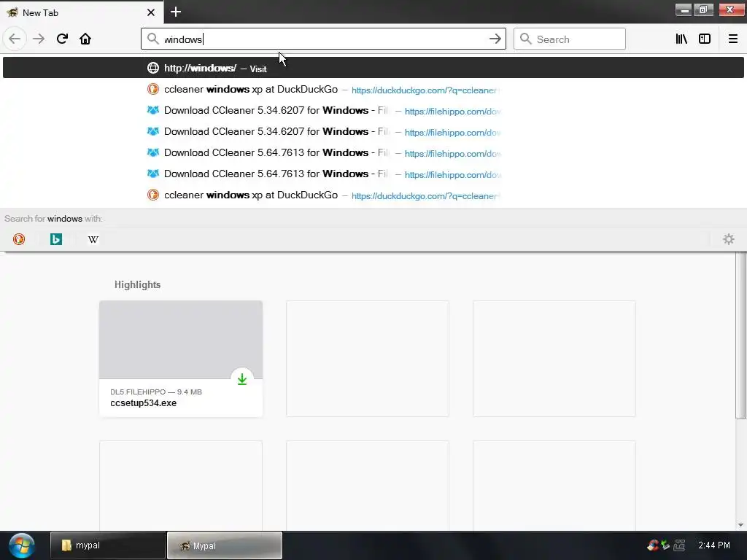
Task: Search windows with Bing engine icon
Action: click(x=56, y=239)
